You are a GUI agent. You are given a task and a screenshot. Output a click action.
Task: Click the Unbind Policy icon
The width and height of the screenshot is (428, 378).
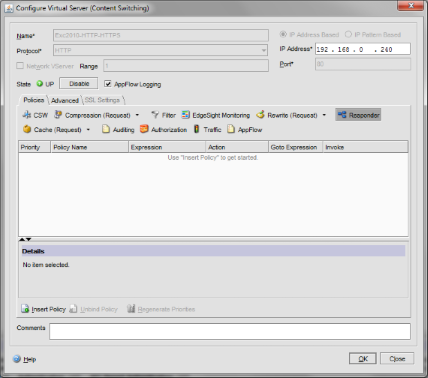click(73, 309)
